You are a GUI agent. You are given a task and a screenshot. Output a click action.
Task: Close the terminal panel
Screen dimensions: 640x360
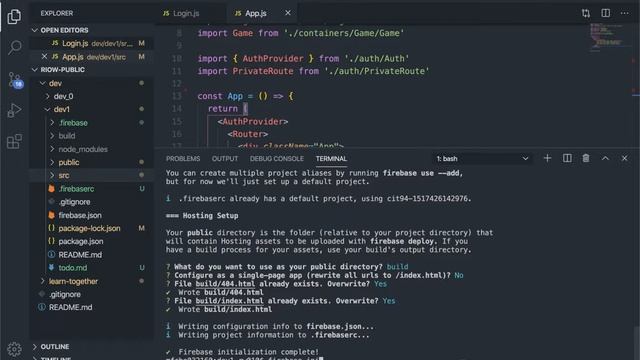624,158
